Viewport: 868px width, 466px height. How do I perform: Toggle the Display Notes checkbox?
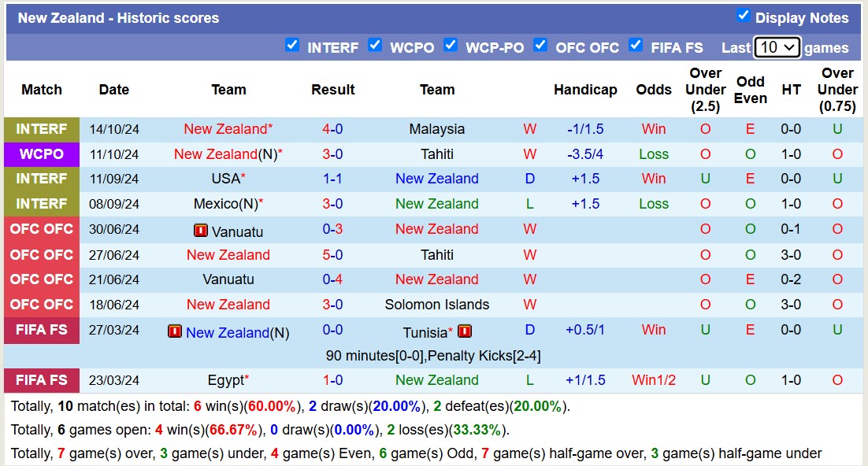tap(743, 16)
